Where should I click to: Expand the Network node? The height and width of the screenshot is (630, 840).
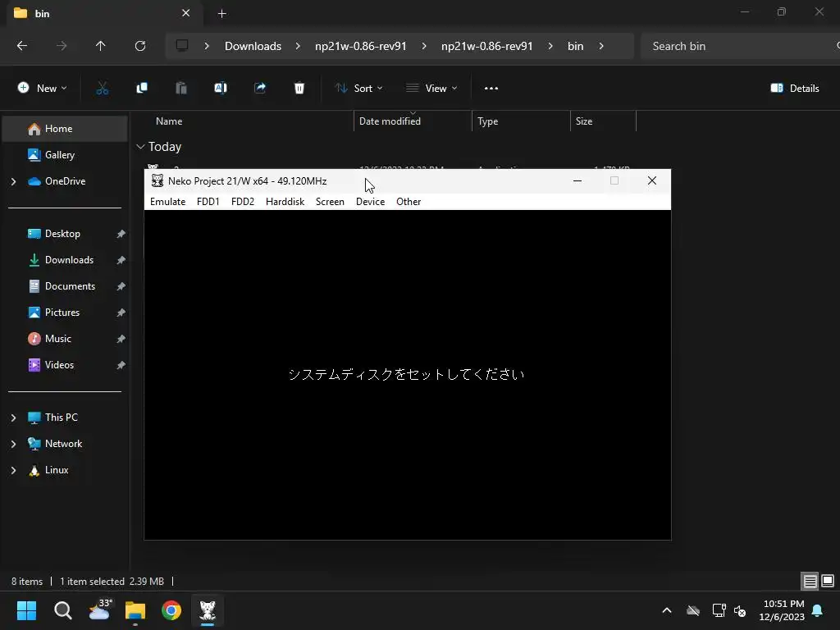tap(13, 444)
